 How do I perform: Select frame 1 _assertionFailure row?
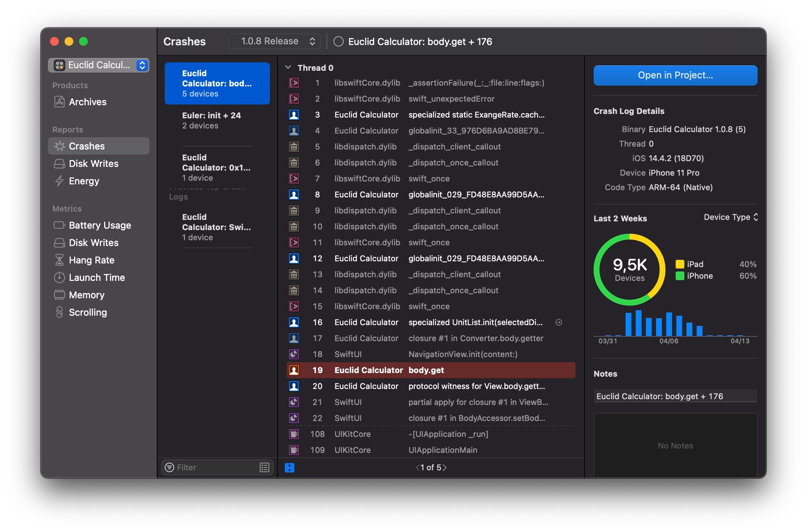[431, 83]
